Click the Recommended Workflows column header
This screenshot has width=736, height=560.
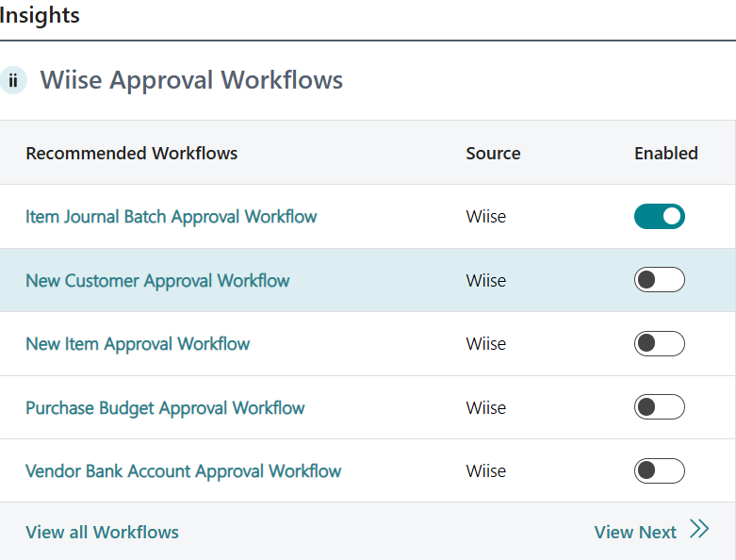(x=131, y=154)
